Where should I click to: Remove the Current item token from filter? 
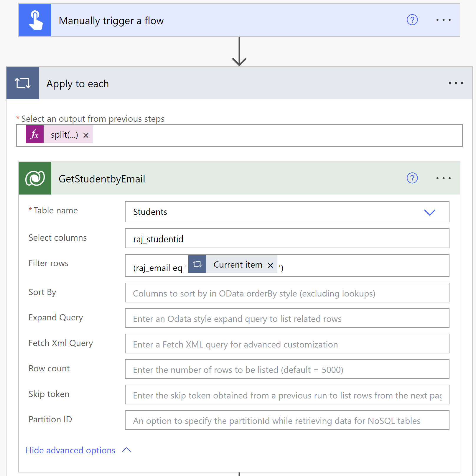click(270, 265)
